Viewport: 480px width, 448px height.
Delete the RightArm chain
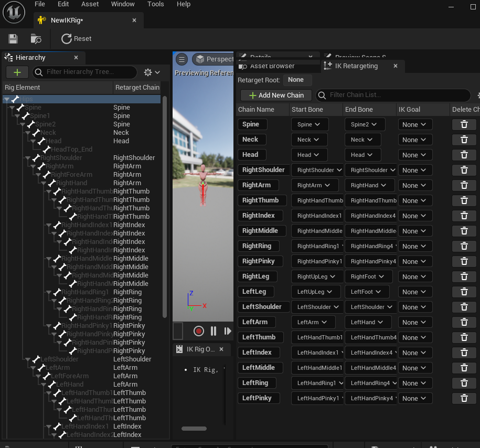click(x=464, y=185)
